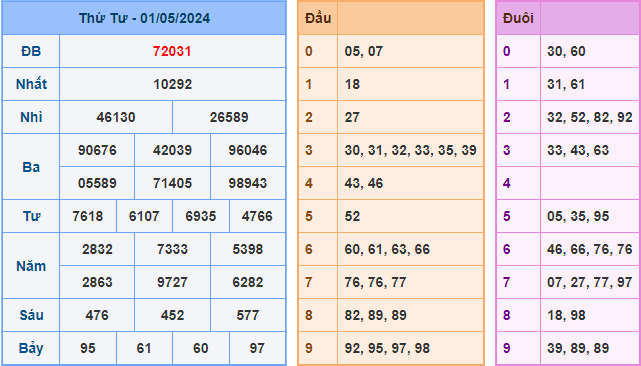Select Đầu row values 82, 89, 89
The height and width of the screenshot is (366, 641).
tap(375, 315)
